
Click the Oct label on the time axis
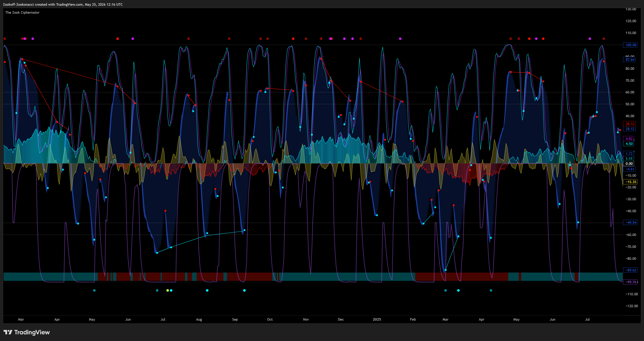coord(270,320)
